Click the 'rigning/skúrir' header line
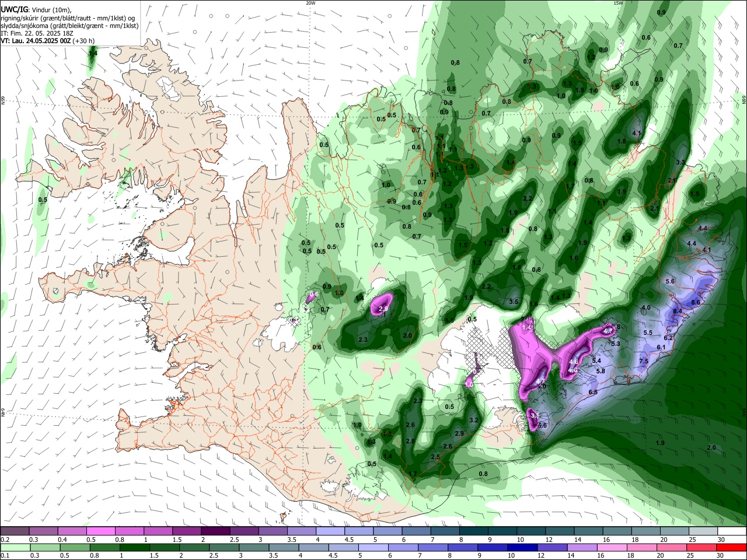Viewport: 747px width, 560px height. [68, 17]
